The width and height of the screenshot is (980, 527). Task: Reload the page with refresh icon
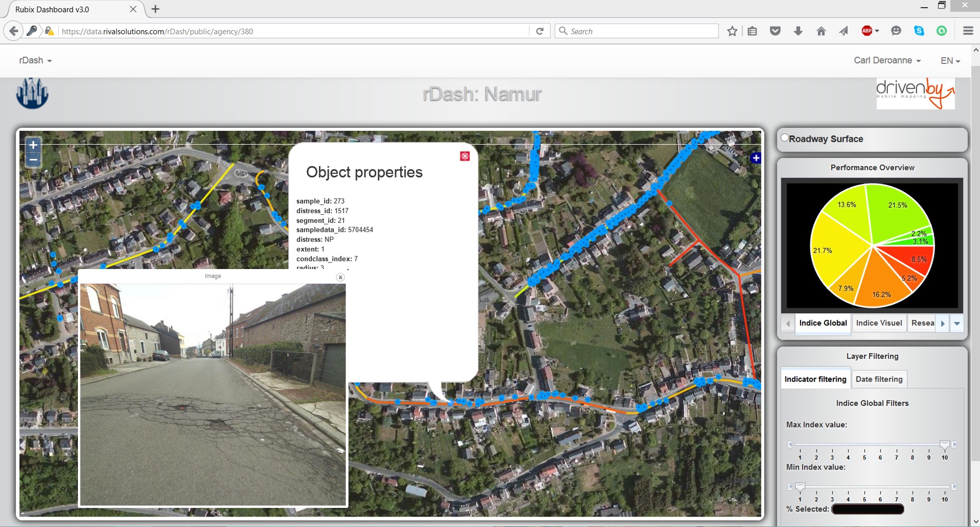(540, 31)
